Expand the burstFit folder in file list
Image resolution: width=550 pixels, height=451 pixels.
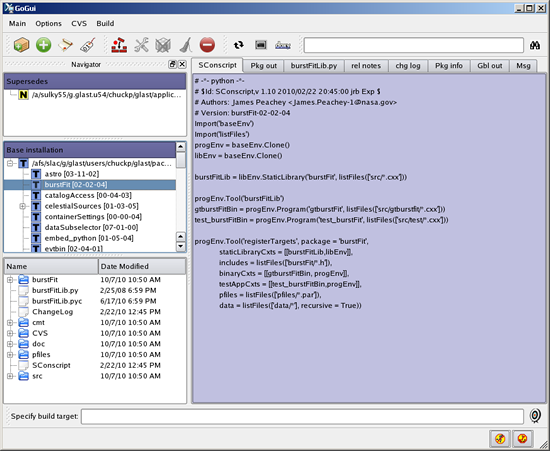(10, 280)
